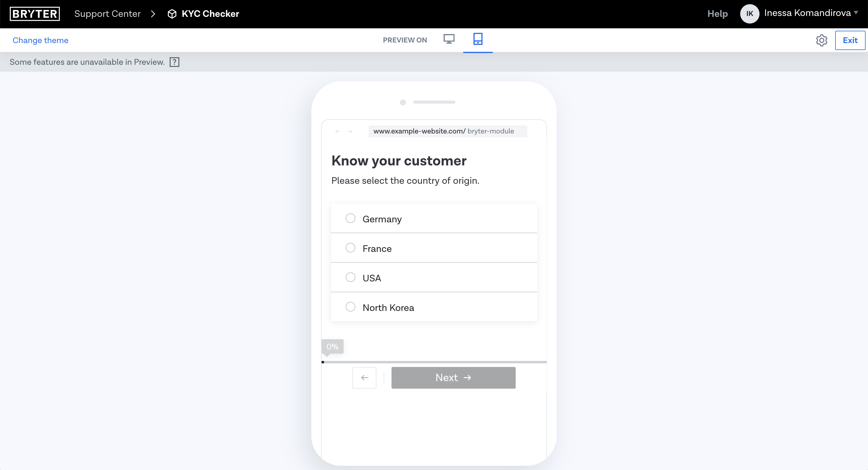The image size is (868, 470).
Task: Click the mock browser back arrow
Action: coord(338,131)
